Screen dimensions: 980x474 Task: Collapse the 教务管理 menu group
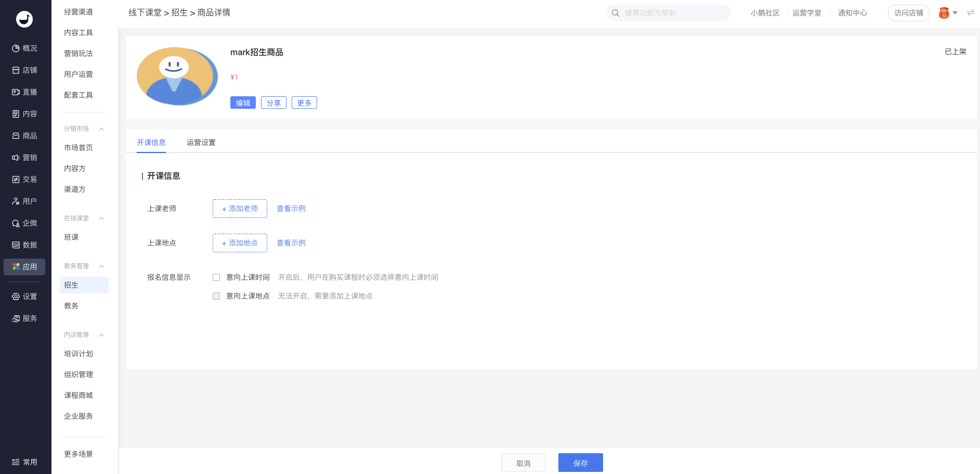pyautogui.click(x=102, y=266)
